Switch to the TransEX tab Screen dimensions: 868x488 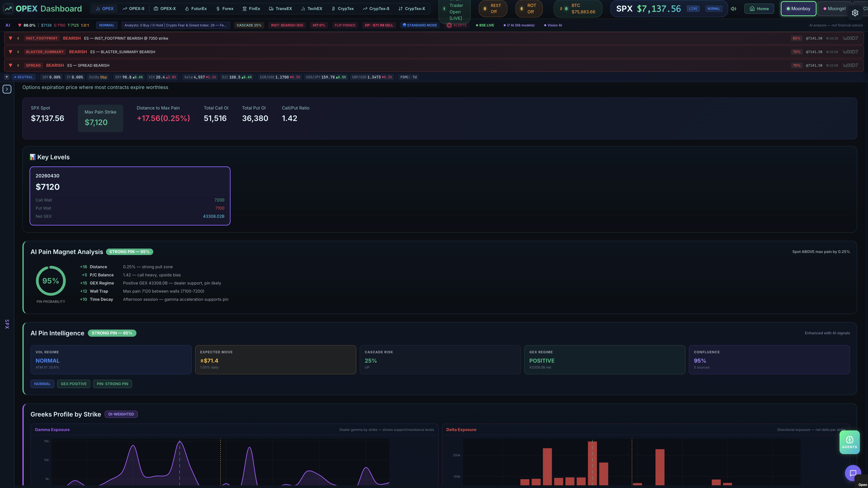pyautogui.click(x=280, y=9)
